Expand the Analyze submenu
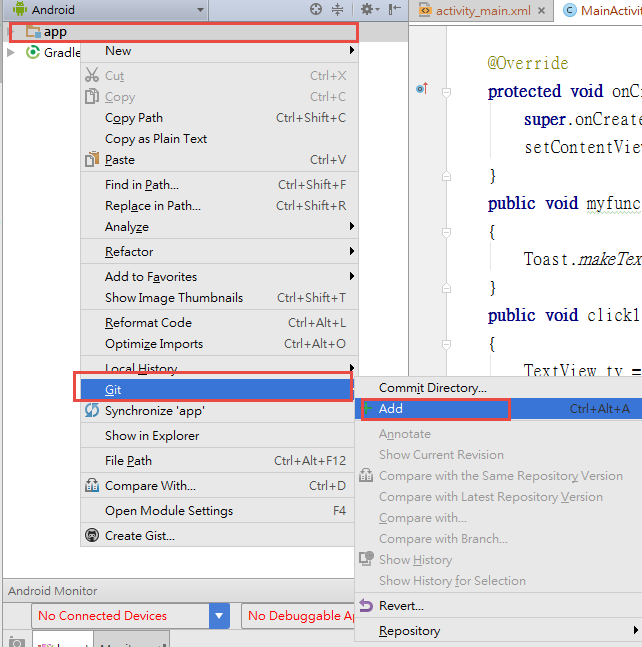Screen dimensions: 642x647 coord(219,227)
